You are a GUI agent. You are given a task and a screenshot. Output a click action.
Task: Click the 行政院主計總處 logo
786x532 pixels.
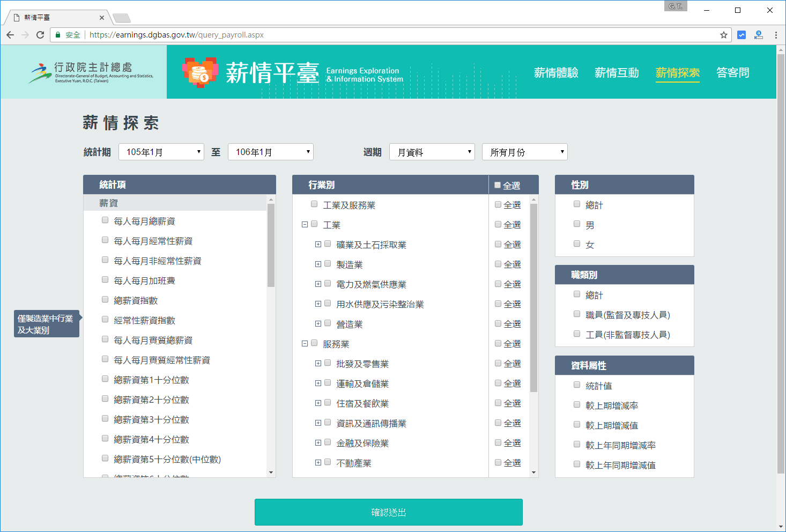[91, 72]
